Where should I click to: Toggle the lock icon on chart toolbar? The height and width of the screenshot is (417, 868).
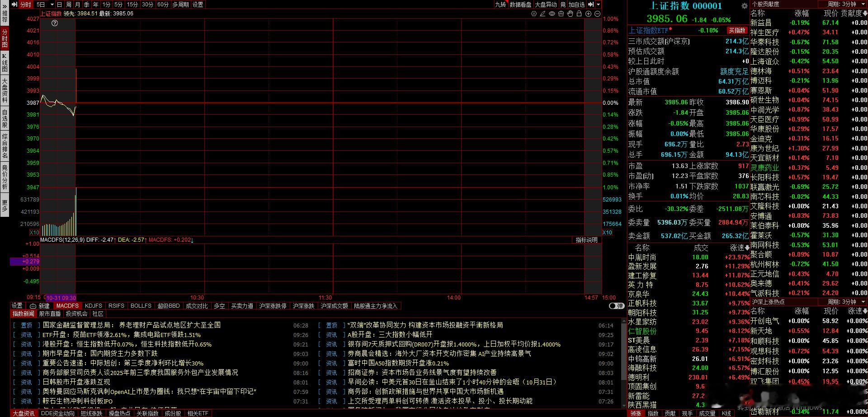click(x=579, y=14)
